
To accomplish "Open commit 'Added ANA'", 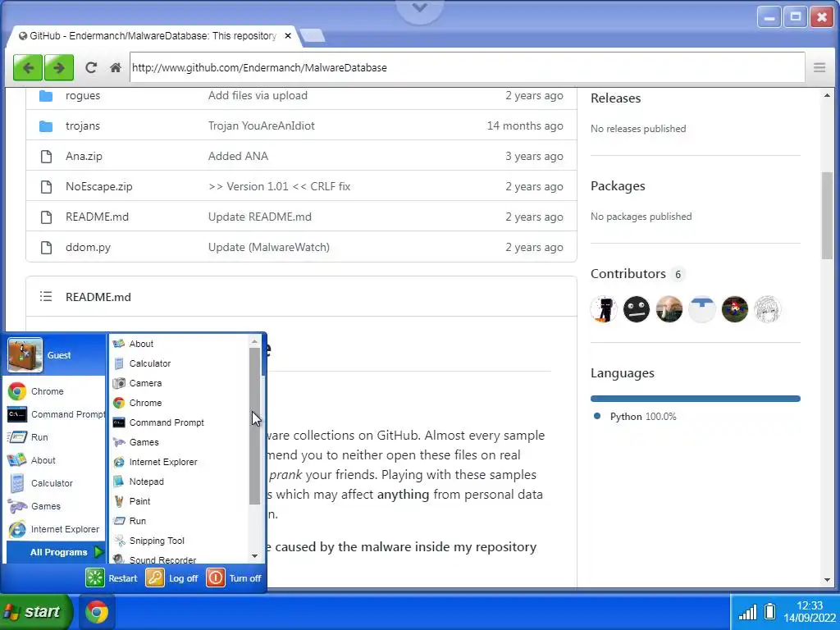I will tap(238, 157).
